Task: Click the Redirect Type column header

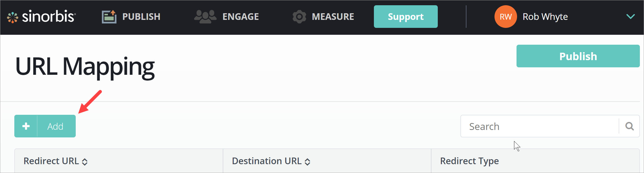Action: pyautogui.click(x=469, y=161)
